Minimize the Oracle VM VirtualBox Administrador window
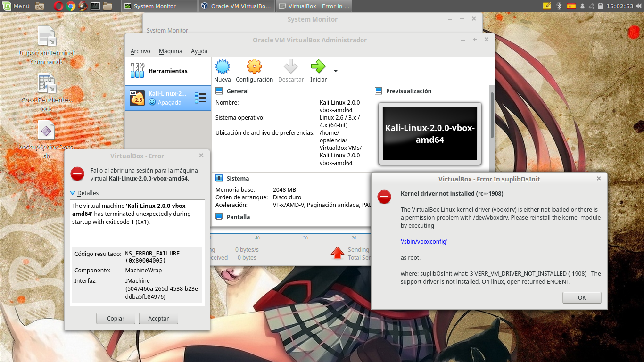This screenshot has width=644, height=362. pyautogui.click(x=463, y=40)
